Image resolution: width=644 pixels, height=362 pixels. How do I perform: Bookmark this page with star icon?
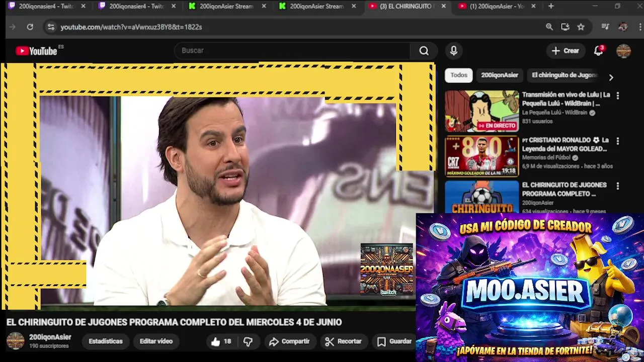(581, 27)
